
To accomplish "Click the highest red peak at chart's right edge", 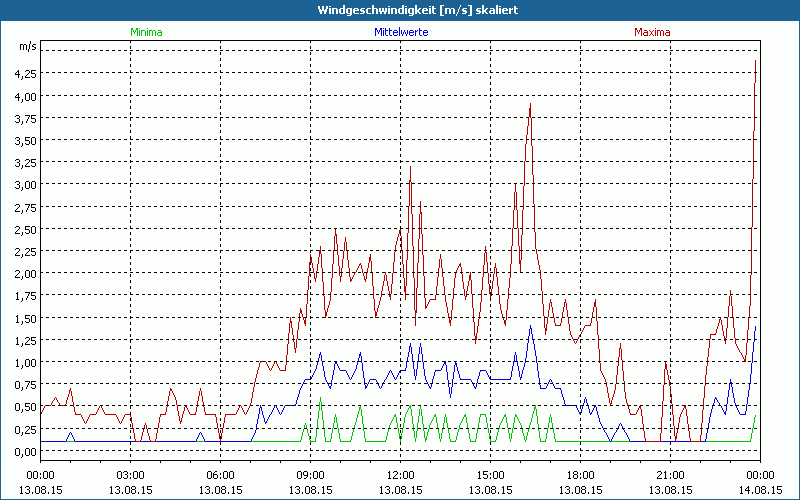I will (x=755, y=62).
